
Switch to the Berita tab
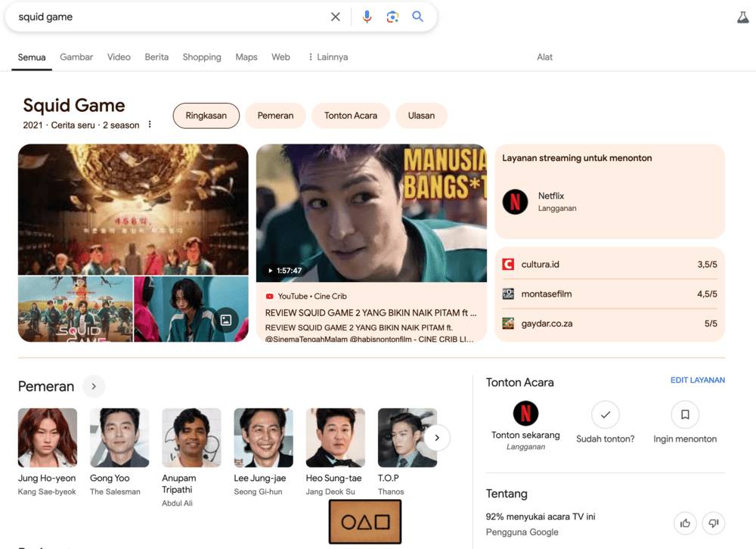(x=156, y=57)
